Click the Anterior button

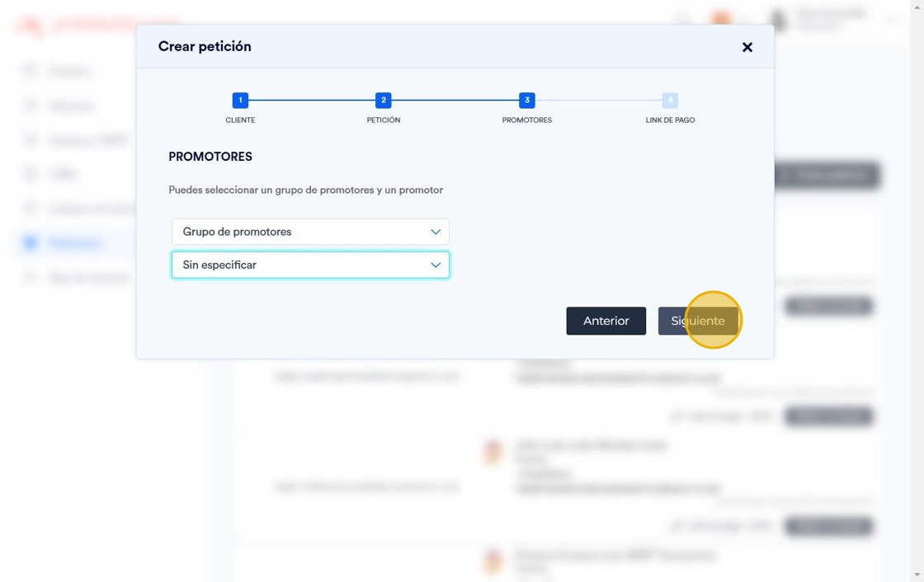tap(606, 321)
